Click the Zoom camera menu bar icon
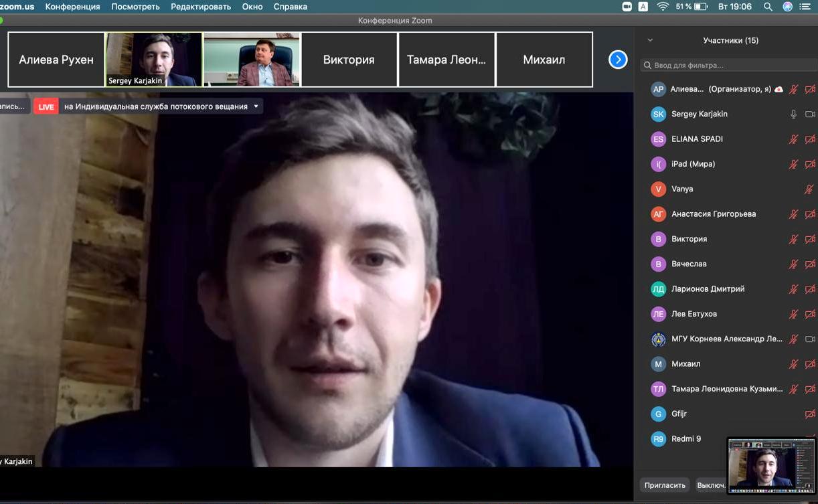 pyautogui.click(x=627, y=7)
